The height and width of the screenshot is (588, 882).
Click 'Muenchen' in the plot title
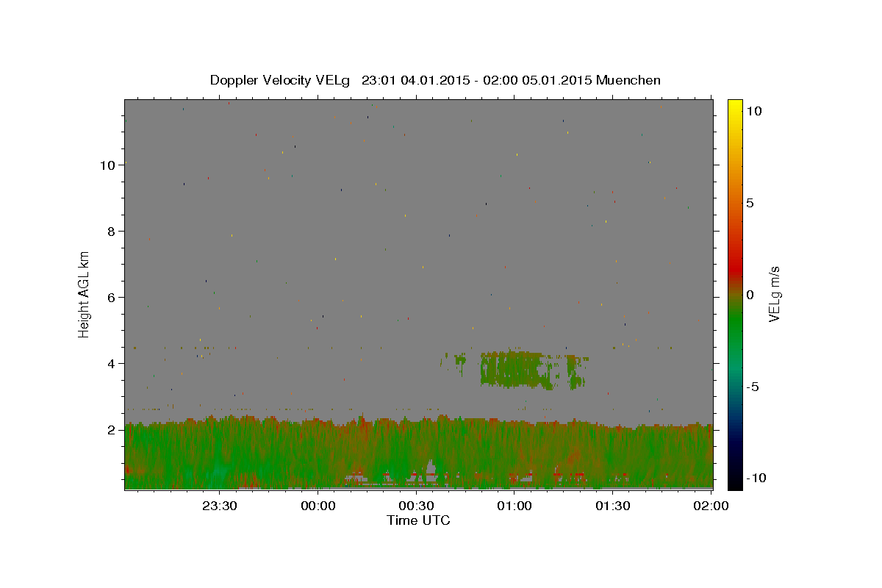[x=628, y=80]
